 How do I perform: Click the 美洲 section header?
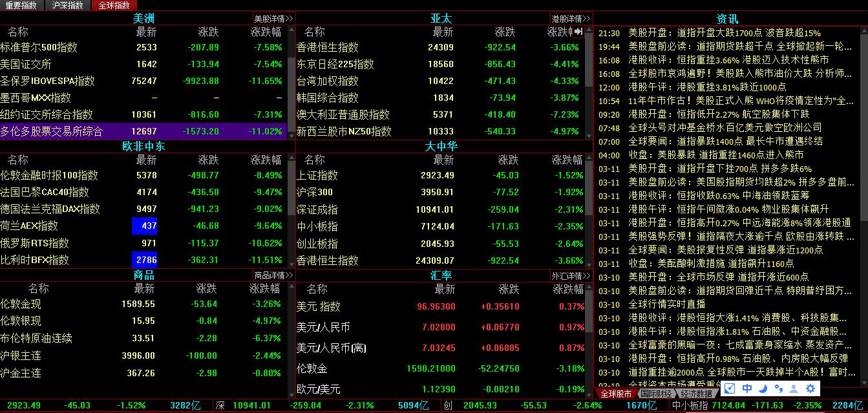pos(143,19)
